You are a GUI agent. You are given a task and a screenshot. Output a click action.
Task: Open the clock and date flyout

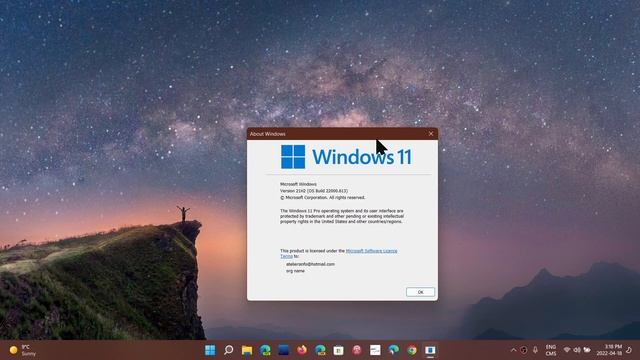click(609, 350)
